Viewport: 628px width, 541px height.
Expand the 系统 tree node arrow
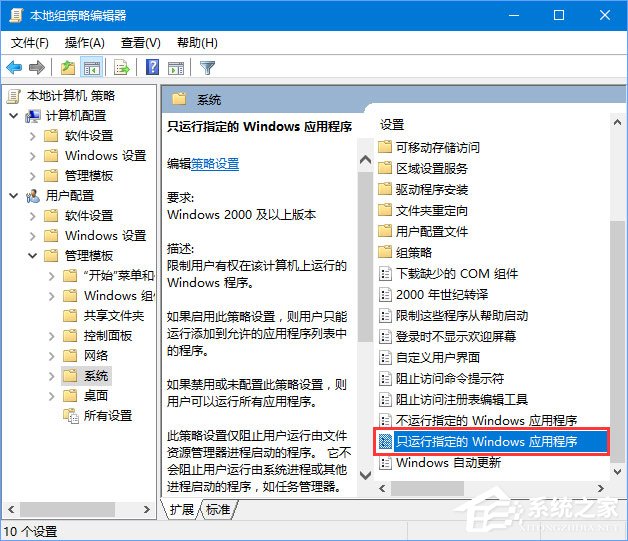(52, 376)
